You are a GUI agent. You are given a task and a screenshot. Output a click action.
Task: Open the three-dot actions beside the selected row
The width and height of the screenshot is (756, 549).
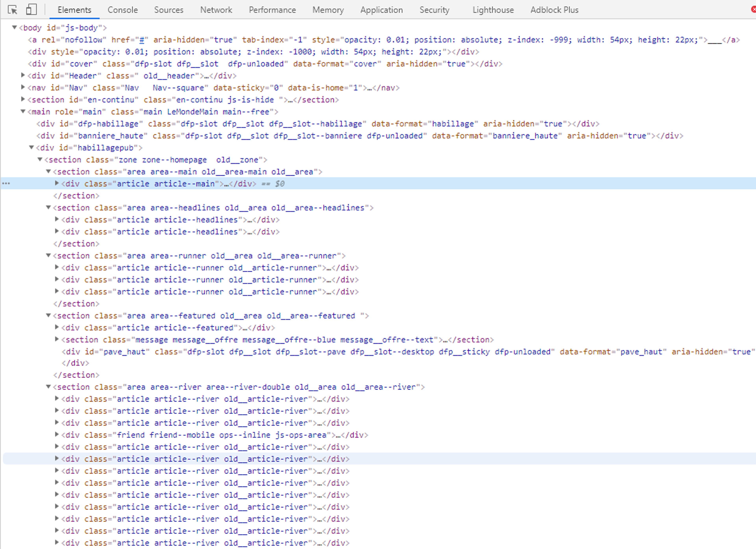click(x=6, y=183)
